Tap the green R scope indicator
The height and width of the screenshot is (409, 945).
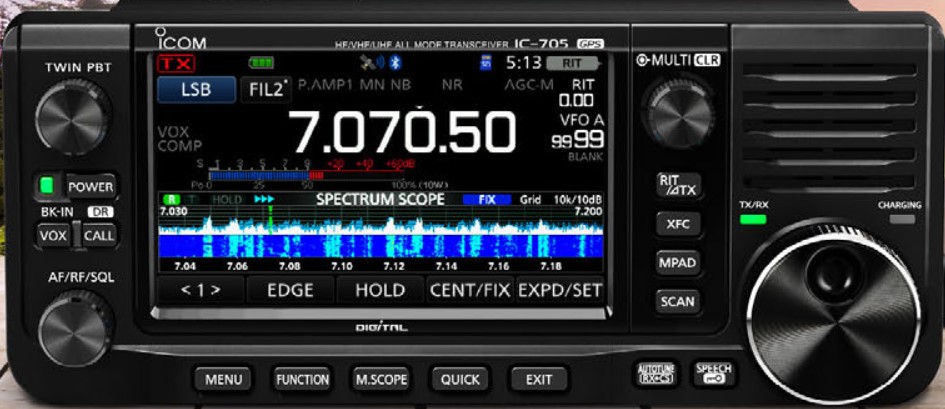tap(171, 199)
